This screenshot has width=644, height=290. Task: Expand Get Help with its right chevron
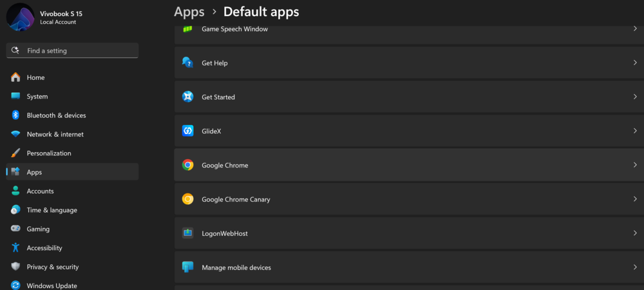click(635, 63)
